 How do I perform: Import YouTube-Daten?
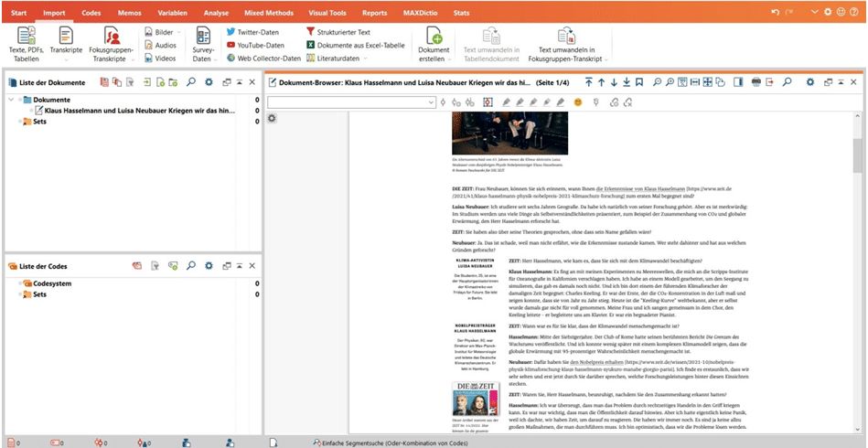pos(255,46)
